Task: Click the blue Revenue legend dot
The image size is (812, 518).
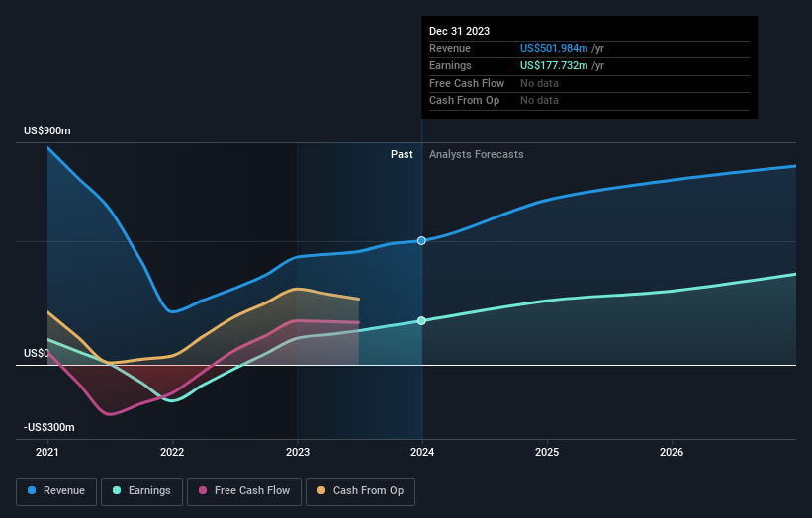Action: 32,490
